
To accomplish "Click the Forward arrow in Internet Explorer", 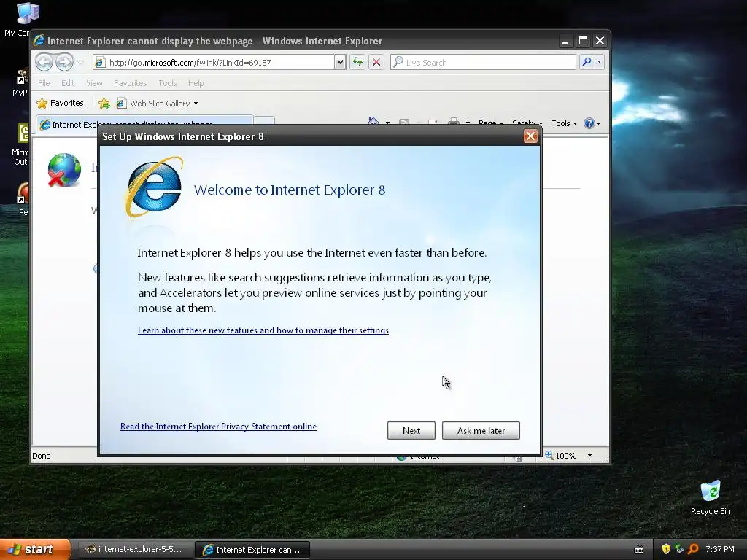I will coord(64,62).
